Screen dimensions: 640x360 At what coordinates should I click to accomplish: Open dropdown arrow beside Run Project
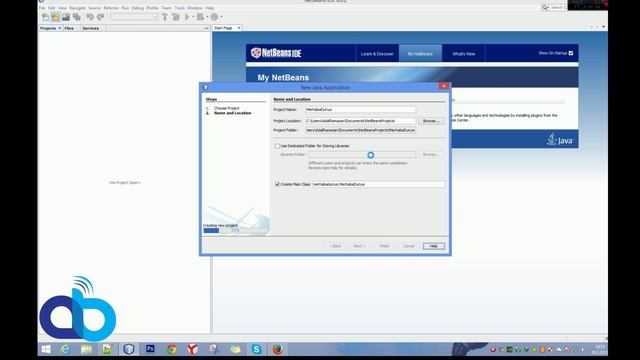[x=193, y=17]
